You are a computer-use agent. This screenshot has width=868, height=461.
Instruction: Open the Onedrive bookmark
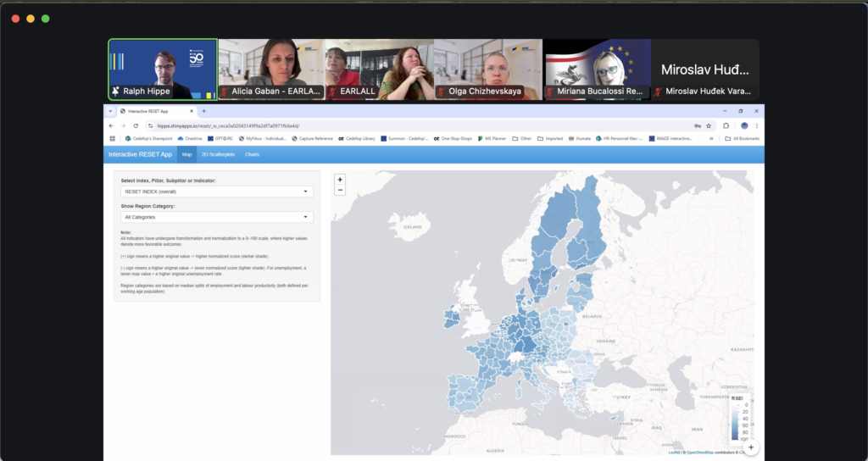(189, 138)
